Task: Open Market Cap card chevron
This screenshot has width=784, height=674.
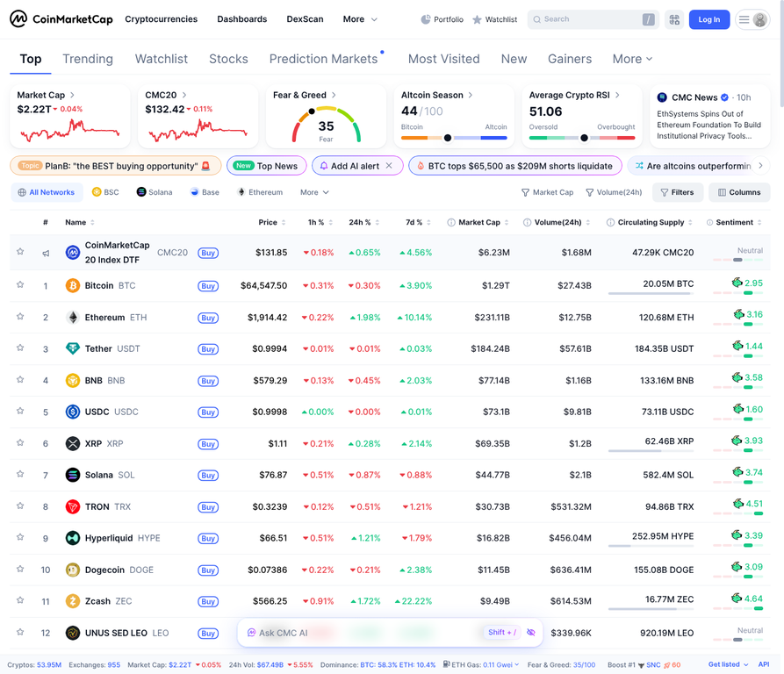Action: pyautogui.click(x=72, y=95)
